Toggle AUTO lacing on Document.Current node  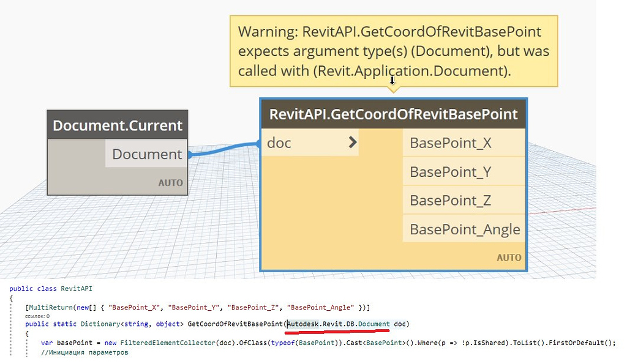coord(170,182)
